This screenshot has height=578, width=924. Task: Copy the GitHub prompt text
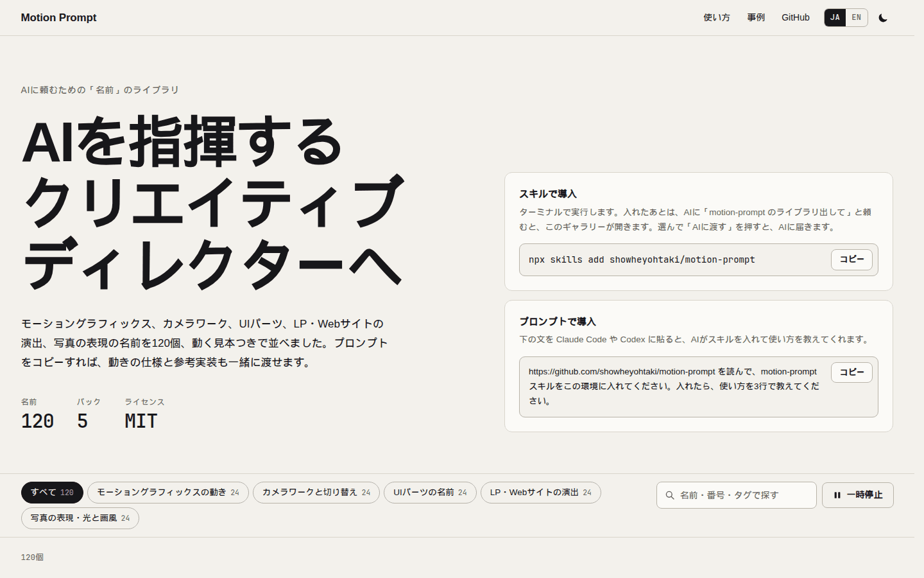(x=851, y=372)
